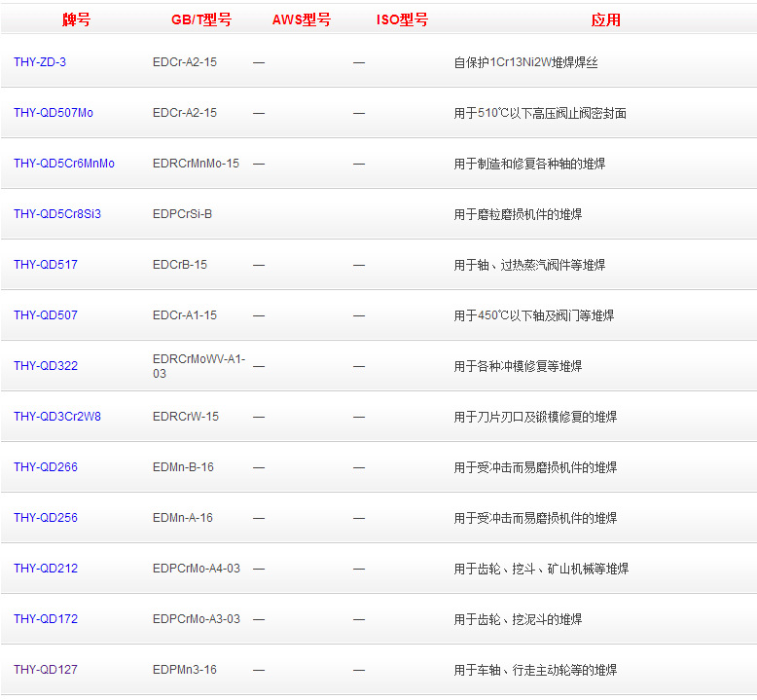Click the 用于轴、过热蒸汽阀件等堆焊 description

(529, 265)
